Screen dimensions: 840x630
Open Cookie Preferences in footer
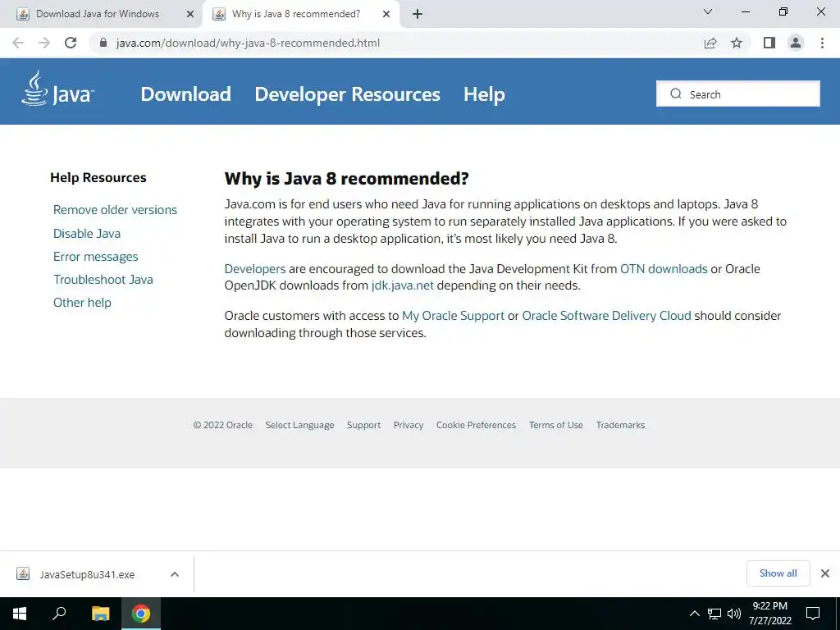(476, 425)
